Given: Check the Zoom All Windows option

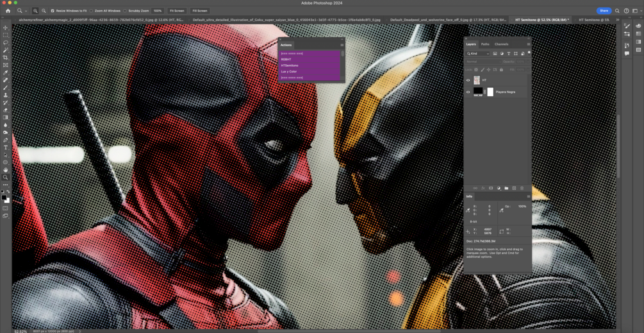Looking at the screenshot, I should (92, 11).
